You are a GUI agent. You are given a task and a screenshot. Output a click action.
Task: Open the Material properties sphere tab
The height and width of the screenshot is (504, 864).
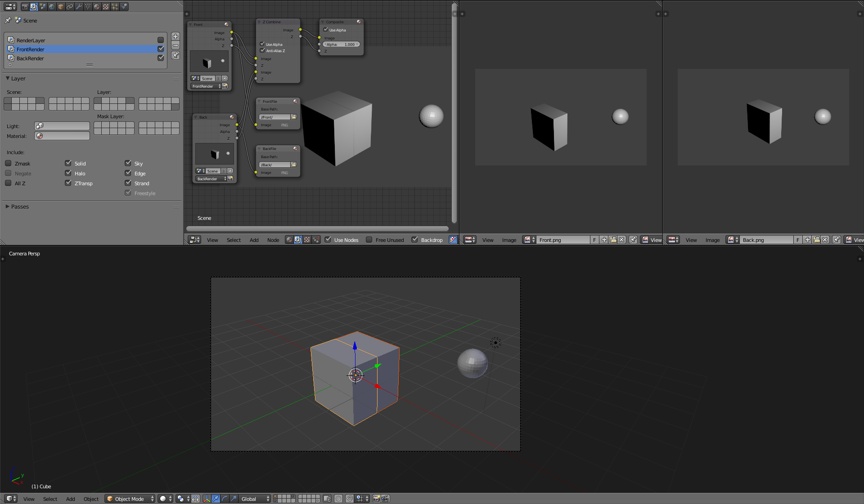[97, 7]
